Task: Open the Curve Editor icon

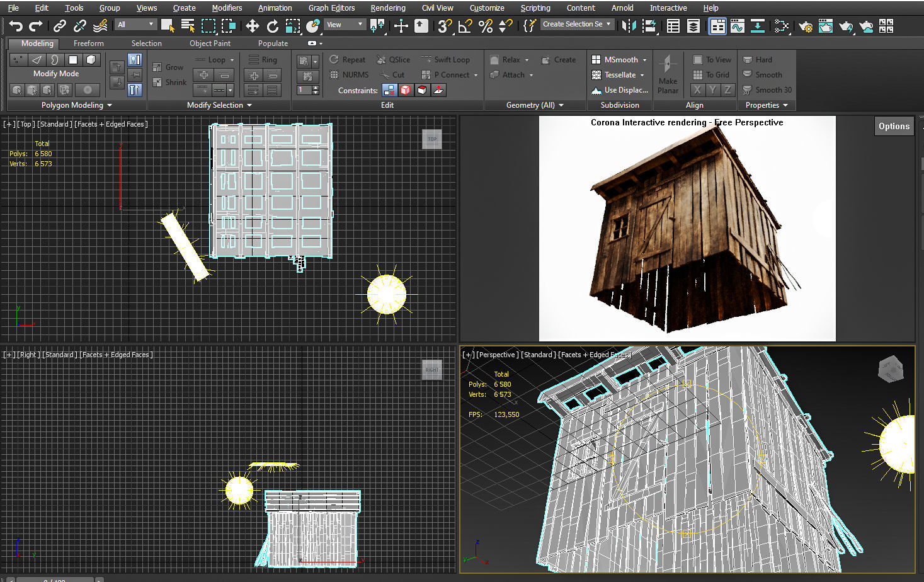Action: tap(738, 26)
